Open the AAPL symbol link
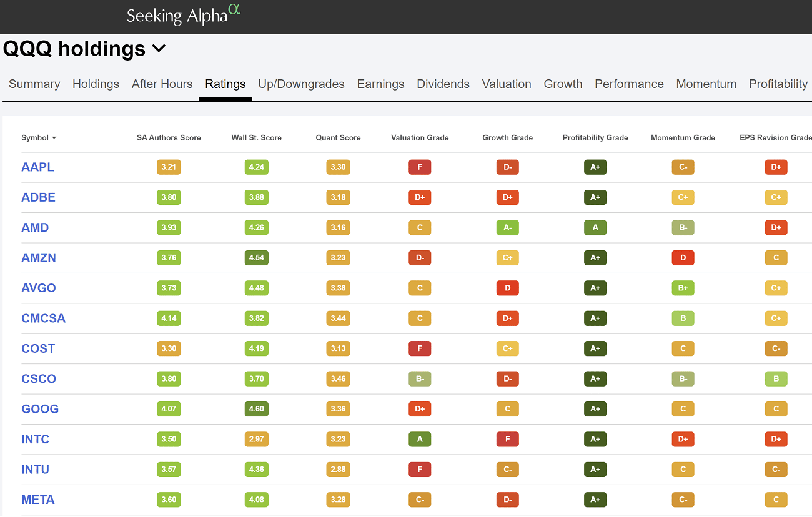Screen dimensions: 812x517 (38, 167)
